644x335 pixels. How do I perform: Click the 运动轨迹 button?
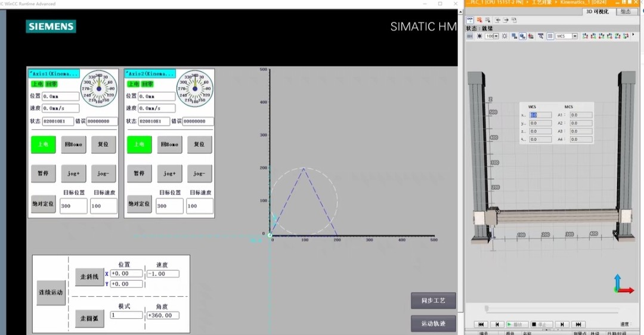tap(434, 324)
